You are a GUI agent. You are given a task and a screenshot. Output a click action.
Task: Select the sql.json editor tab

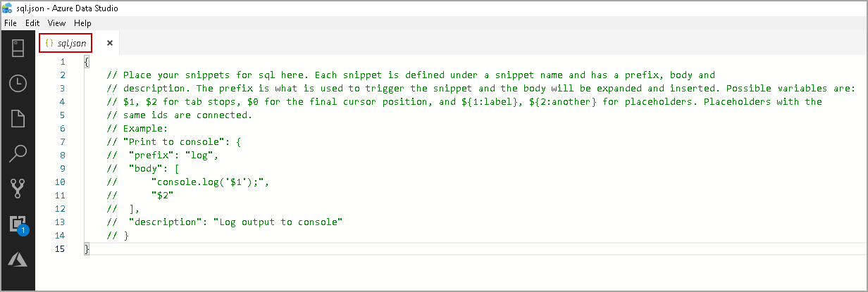tap(66, 43)
